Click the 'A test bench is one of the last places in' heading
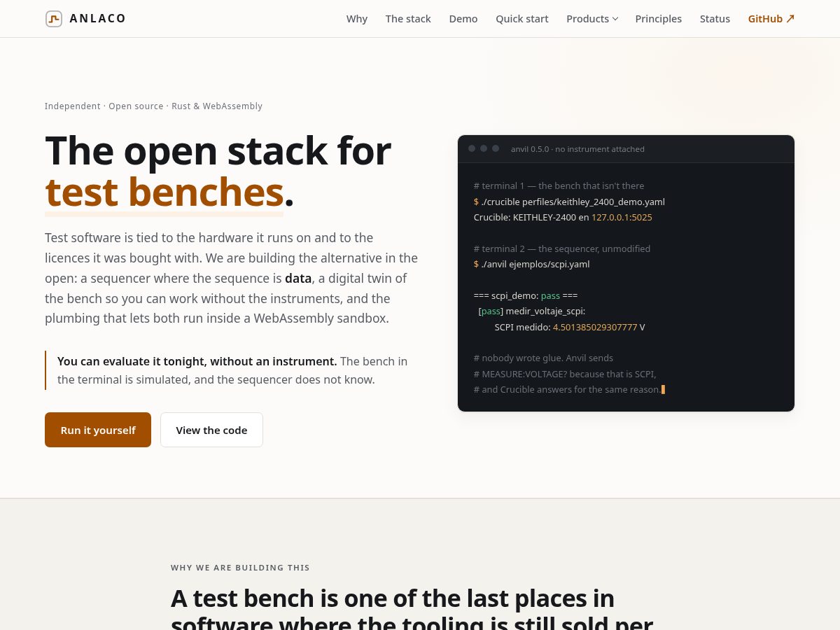840x630 pixels. click(393, 598)
